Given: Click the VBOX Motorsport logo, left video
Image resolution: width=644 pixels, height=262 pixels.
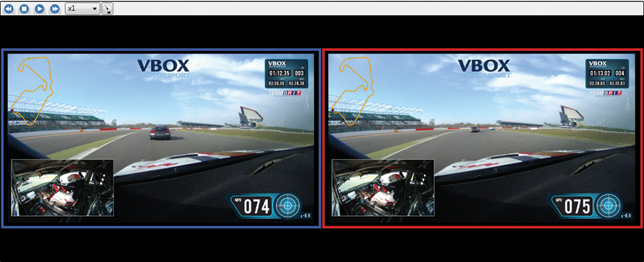Looking at the screenshot, I should [x=163, y=68].
